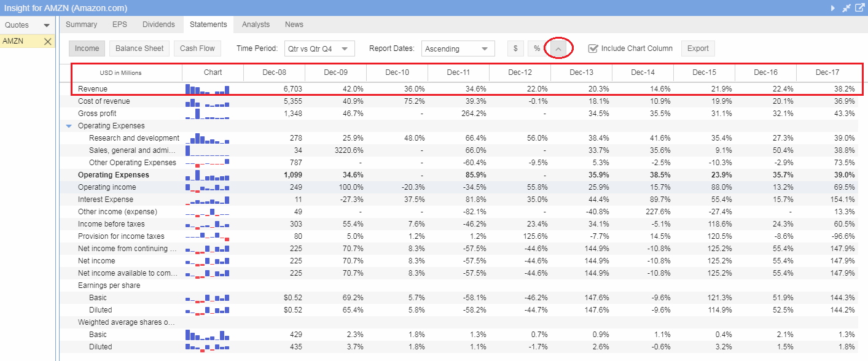This screenshot has height=361, width=868.
Task: Click the collapse arrows icon in title bar
Action: 846,8
